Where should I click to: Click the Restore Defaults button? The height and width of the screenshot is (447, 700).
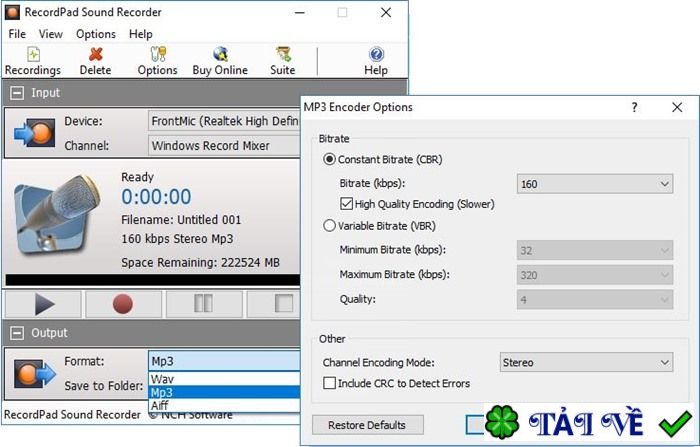point(367,425)
